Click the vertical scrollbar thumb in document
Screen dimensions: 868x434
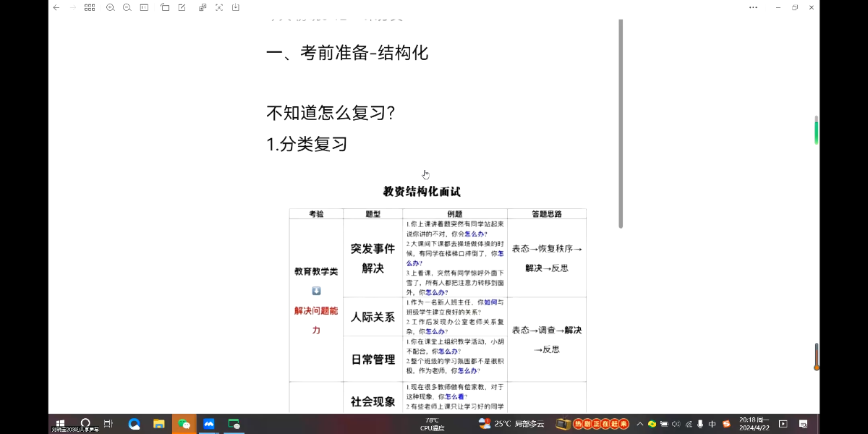coord(621,123)
